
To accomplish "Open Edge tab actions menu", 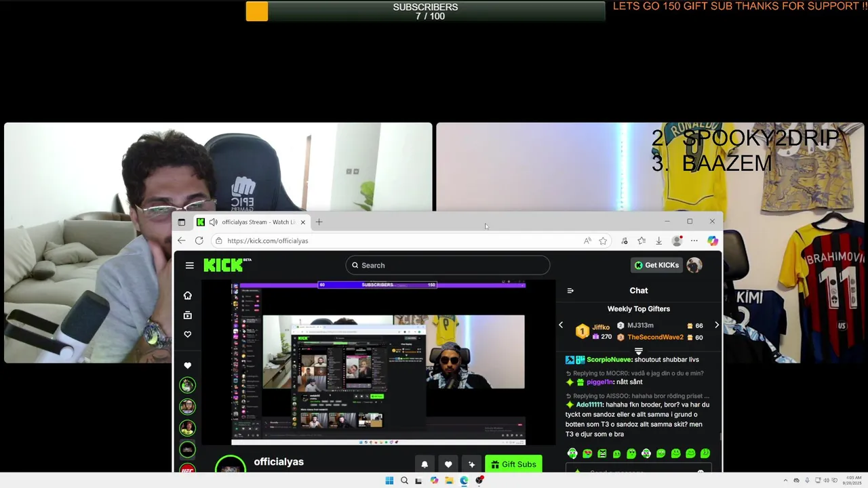I will [182, 222].
